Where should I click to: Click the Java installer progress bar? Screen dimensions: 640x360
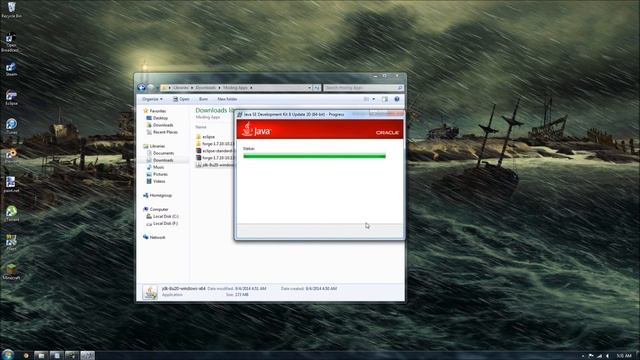314,156
